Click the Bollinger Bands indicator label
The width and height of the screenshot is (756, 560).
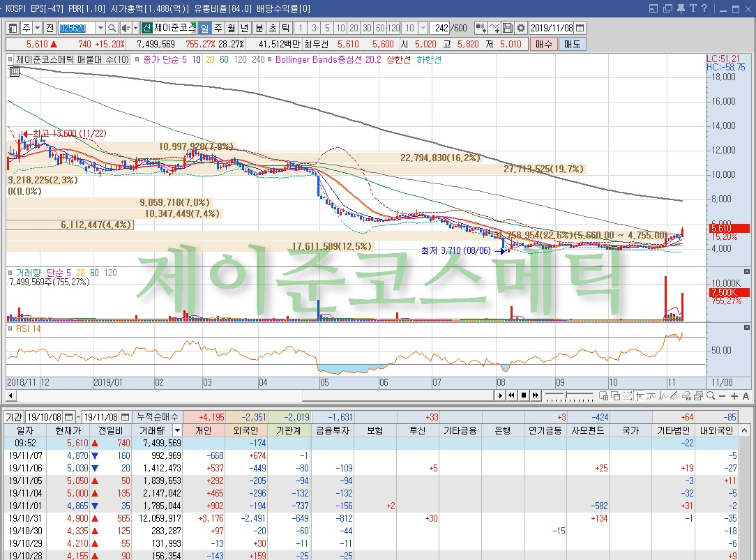click(328, 59)
